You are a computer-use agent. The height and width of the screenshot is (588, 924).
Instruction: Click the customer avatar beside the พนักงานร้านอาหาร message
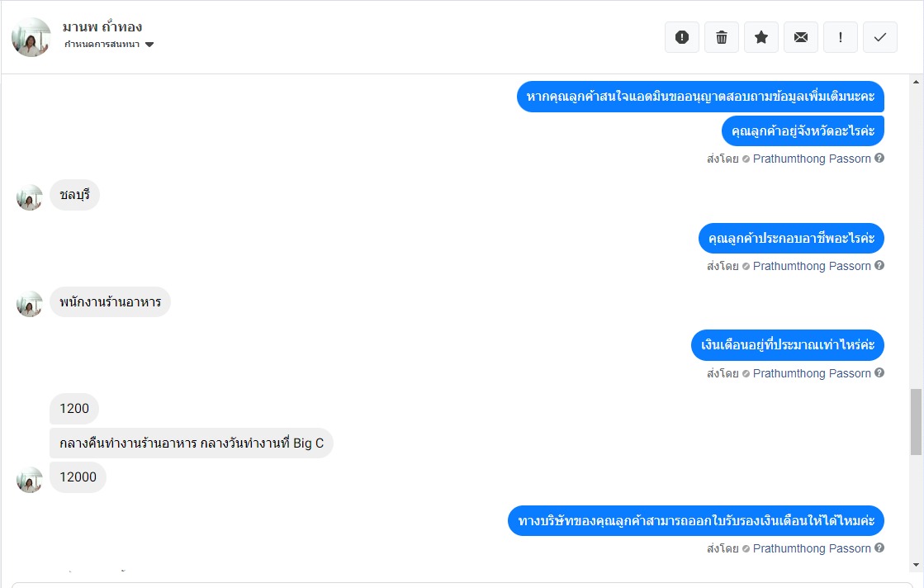point(30,304)
